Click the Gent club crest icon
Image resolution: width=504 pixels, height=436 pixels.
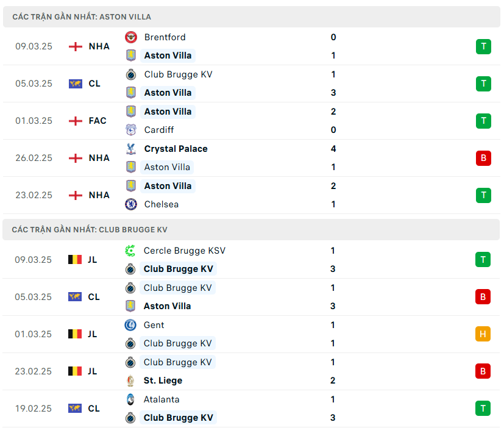pyautogui.click(x=130, y=325)
